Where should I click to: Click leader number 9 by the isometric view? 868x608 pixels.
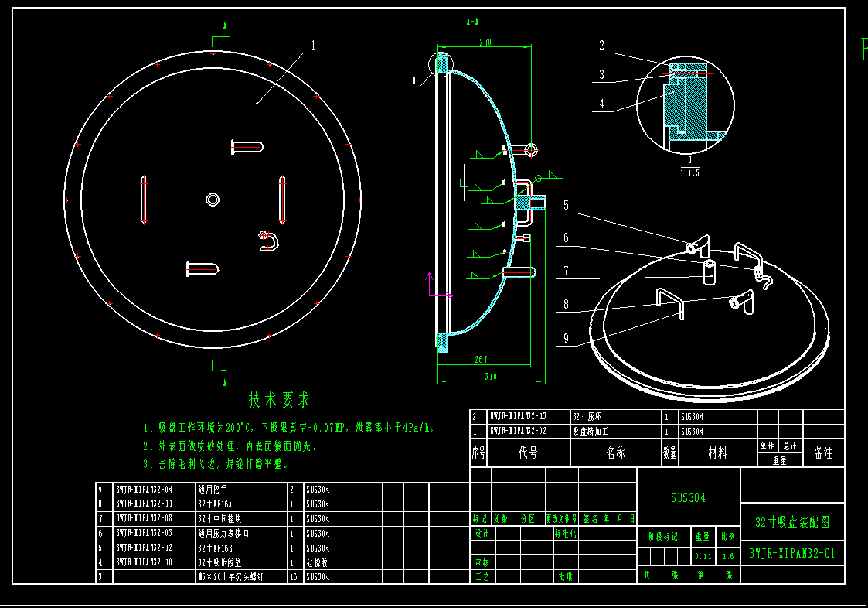tap(566, 338)
